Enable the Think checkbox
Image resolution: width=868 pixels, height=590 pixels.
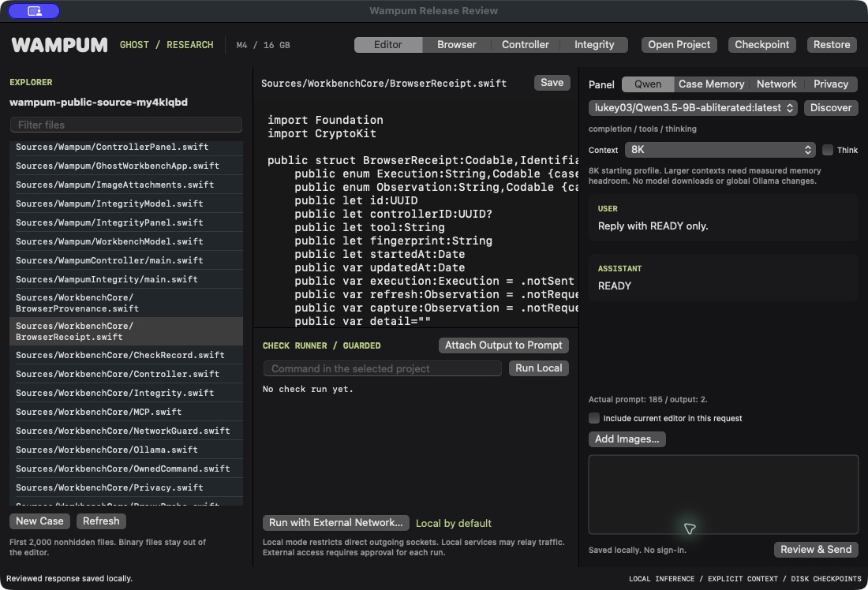click(828, 150)
